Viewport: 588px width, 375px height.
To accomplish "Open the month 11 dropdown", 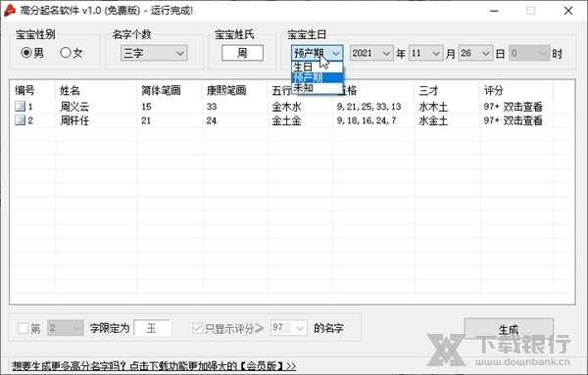I will [x=425, y=53].
